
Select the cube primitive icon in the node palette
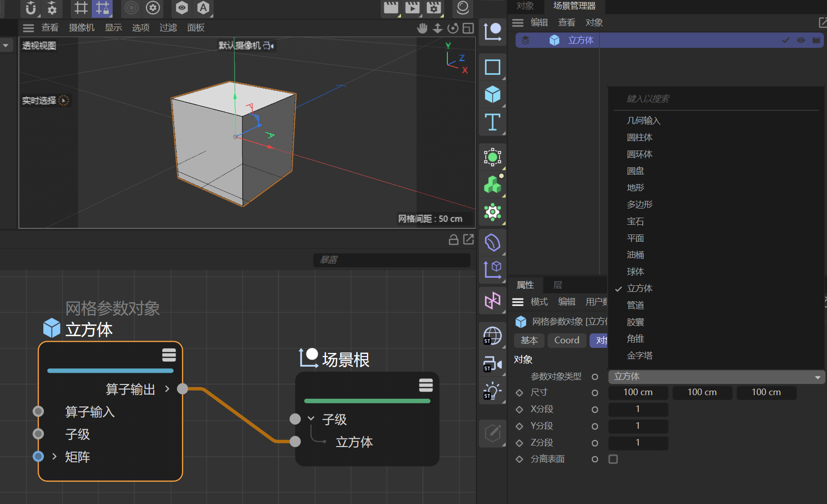pyautogui.click(x=492, y=95)
